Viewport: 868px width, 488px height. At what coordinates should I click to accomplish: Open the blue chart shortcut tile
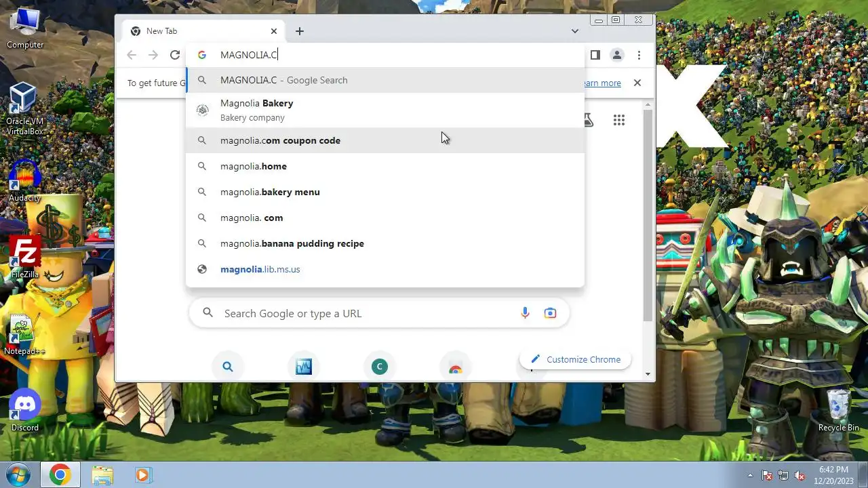(304, 367)
